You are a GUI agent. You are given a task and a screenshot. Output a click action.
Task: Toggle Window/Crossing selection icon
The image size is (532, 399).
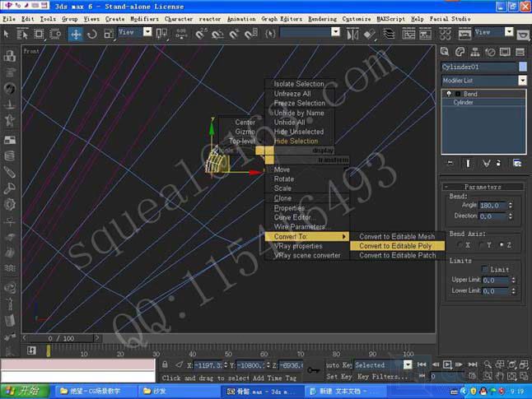[x=55, y=35]
